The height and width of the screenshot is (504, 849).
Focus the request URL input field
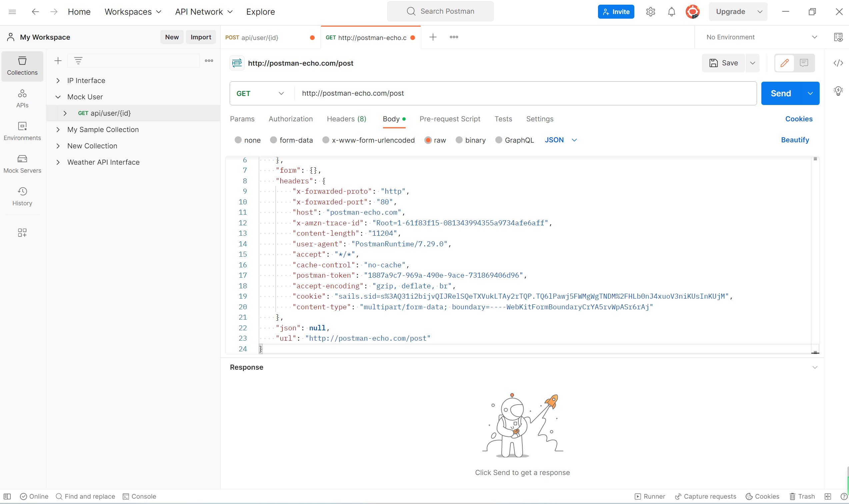click(x=525, y=93)
